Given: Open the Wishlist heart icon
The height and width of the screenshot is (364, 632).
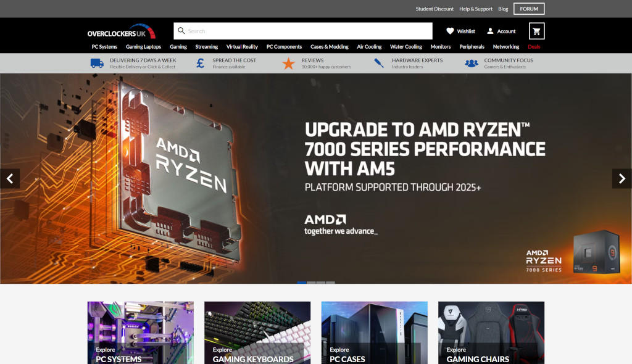Looking at the screenshot, I should point(450,31).
